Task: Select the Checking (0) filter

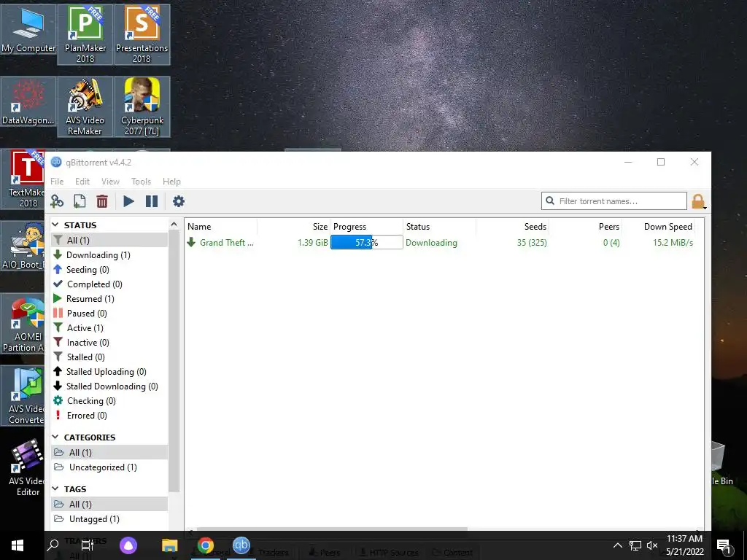Action: tap(109, 400)
